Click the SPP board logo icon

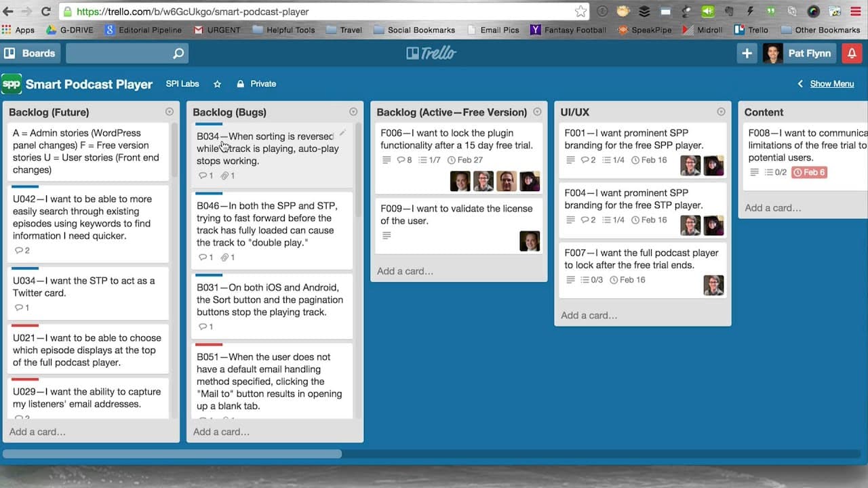12,84
